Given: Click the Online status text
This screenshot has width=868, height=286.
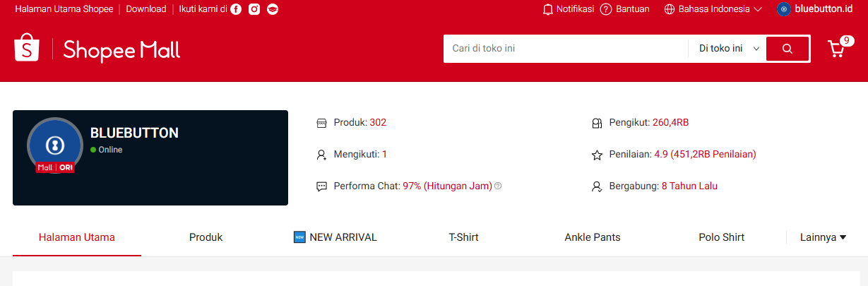Looking at the screenshot, I should (x=110, y=150).
